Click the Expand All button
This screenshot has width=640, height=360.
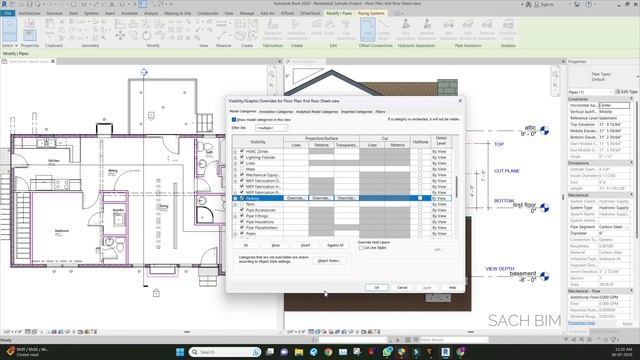(x=335, y=245)
